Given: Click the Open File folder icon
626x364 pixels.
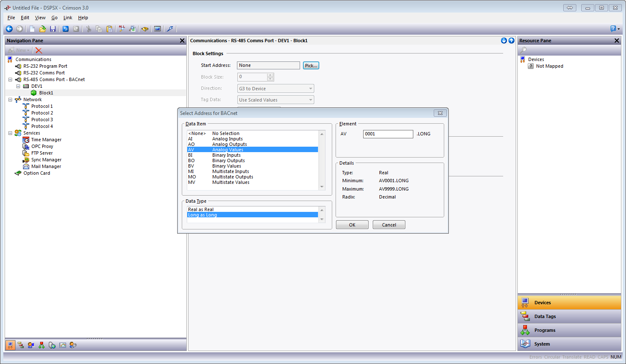Looking at the screenshot, I should 43,29.
